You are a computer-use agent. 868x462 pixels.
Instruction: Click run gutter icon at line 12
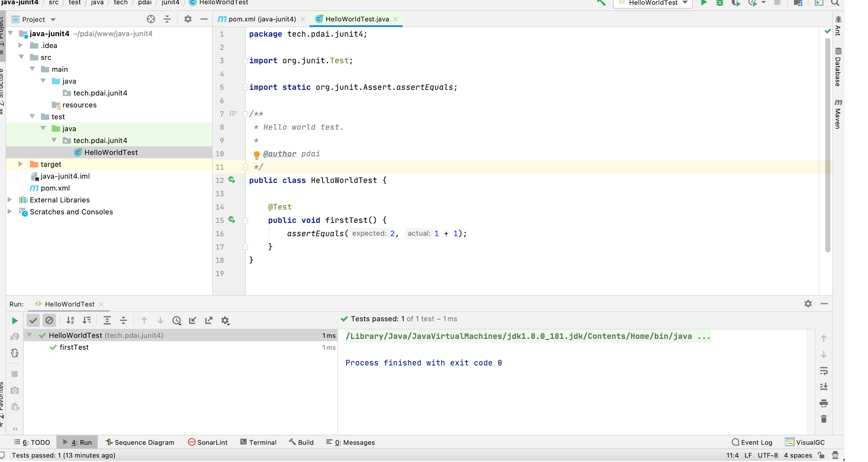pyautogui.click(x=232, y=180)
